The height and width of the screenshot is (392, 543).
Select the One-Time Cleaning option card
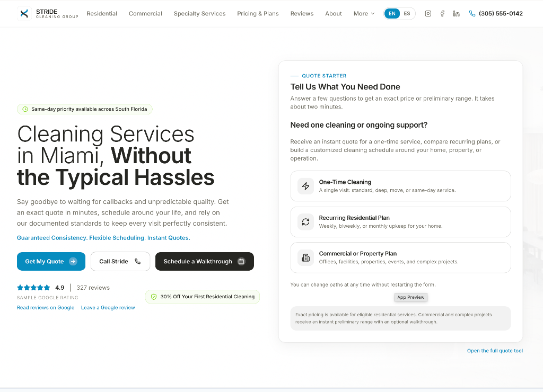tap(400, 186)
